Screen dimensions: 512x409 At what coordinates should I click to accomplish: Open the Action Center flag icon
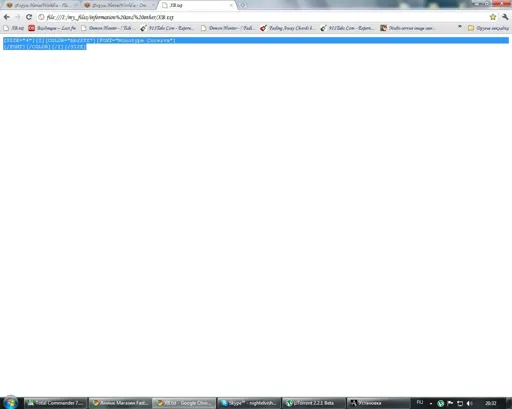coord(450,403)
